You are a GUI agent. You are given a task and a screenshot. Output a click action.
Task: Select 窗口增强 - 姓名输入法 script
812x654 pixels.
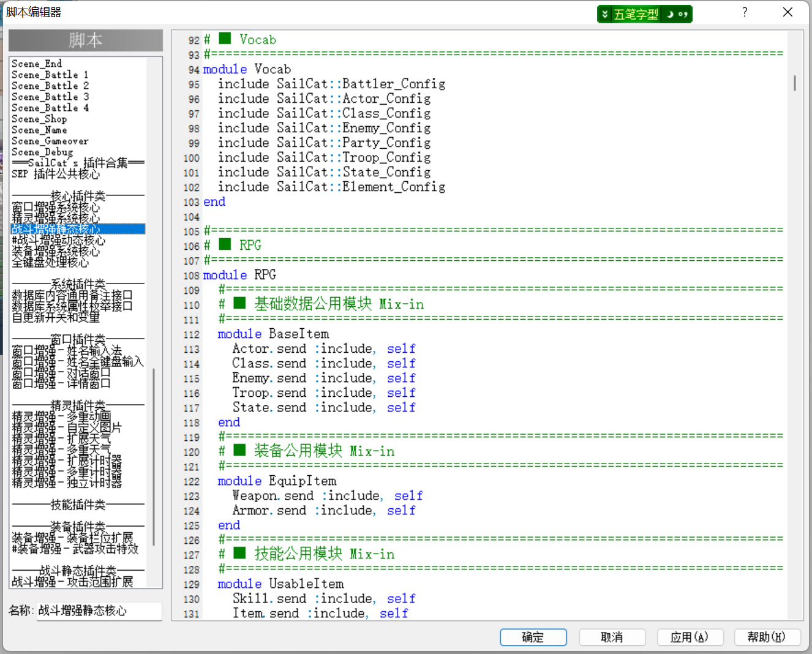67,350
